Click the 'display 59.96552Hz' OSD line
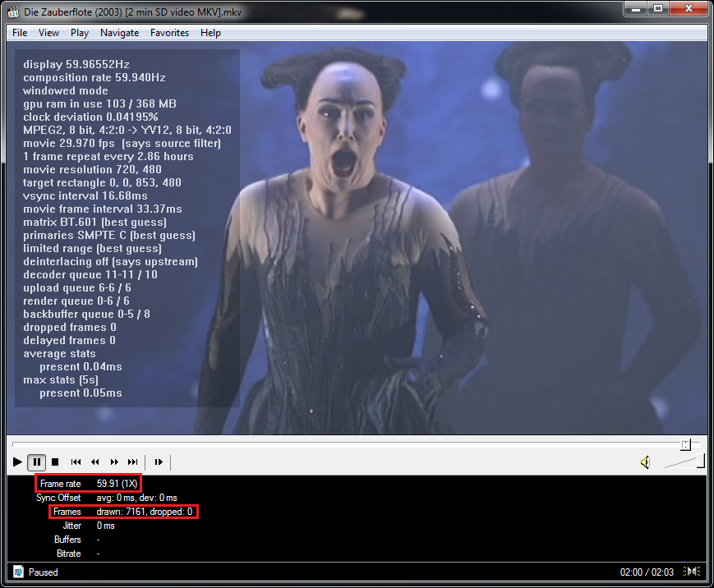714x588 pixels. pos(76,64)
